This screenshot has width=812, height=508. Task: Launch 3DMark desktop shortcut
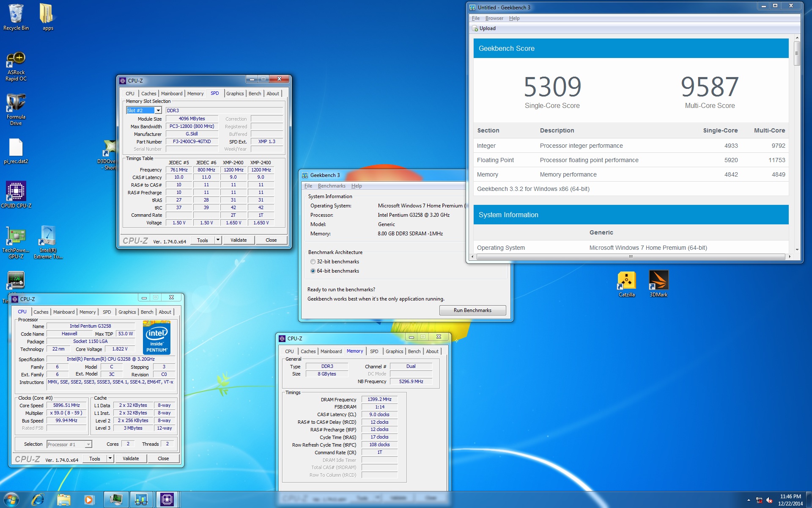coord(658,284)
